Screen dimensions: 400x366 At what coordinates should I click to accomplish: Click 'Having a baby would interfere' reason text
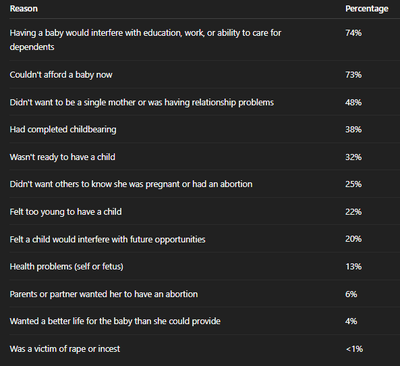145,40
